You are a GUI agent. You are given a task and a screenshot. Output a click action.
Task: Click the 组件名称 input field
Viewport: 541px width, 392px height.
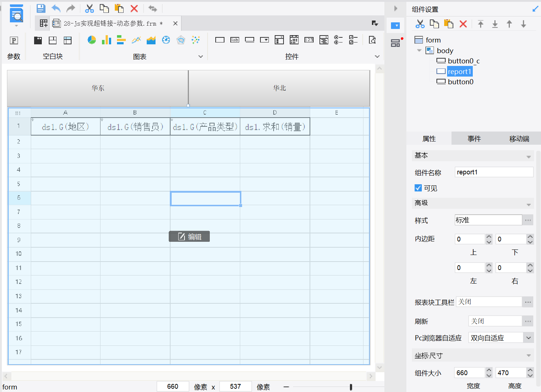click(494, 172)
